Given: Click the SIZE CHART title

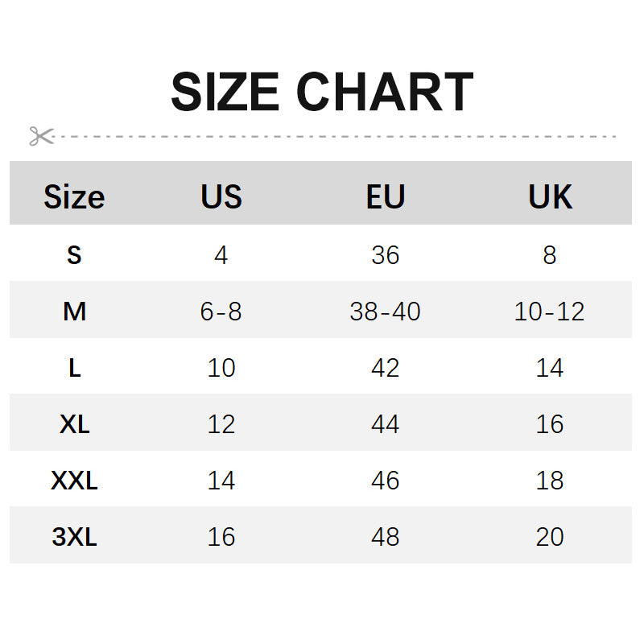Looking at the screenshot, I should tap(322, 92).
